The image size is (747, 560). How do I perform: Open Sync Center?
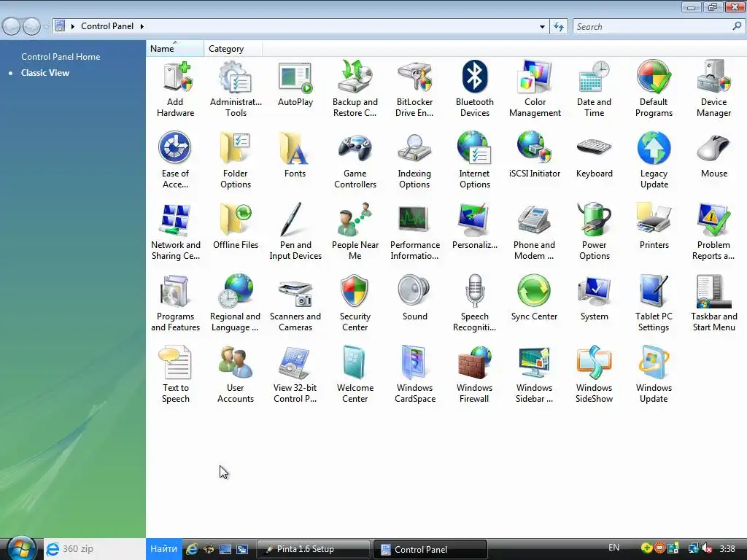(x=534, y=298)
